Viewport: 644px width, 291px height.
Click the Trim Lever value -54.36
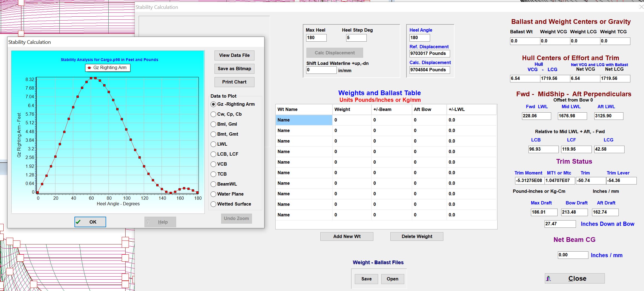point(621,181)
